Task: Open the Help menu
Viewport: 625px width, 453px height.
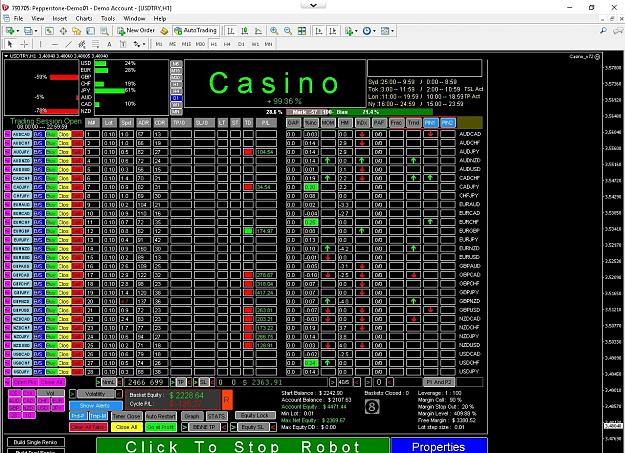Action: tap(160, 18)
